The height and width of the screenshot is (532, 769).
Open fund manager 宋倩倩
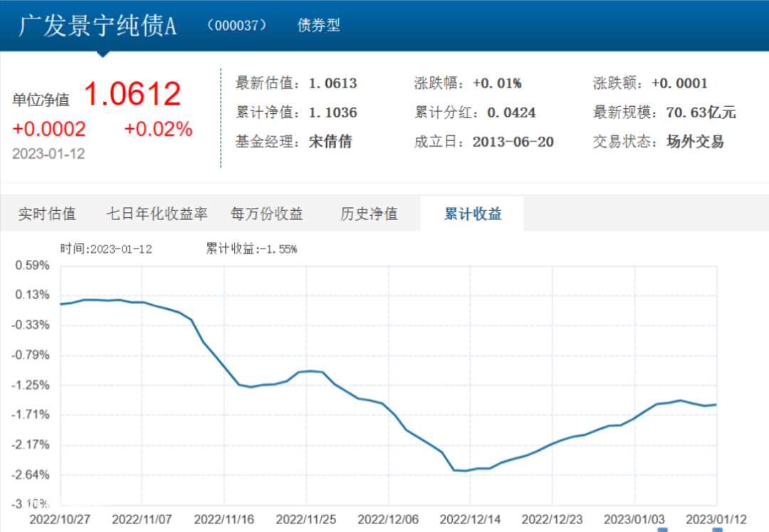coord(330,142)
